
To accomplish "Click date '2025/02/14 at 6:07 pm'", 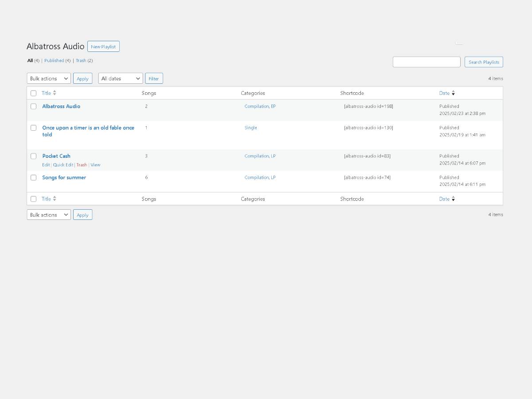I will point(462,163).
